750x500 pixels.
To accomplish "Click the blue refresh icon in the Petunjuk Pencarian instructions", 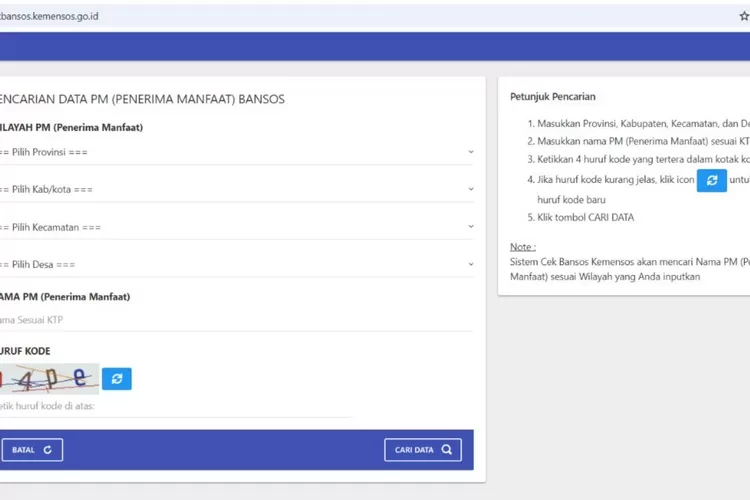I will pos(711,180).
